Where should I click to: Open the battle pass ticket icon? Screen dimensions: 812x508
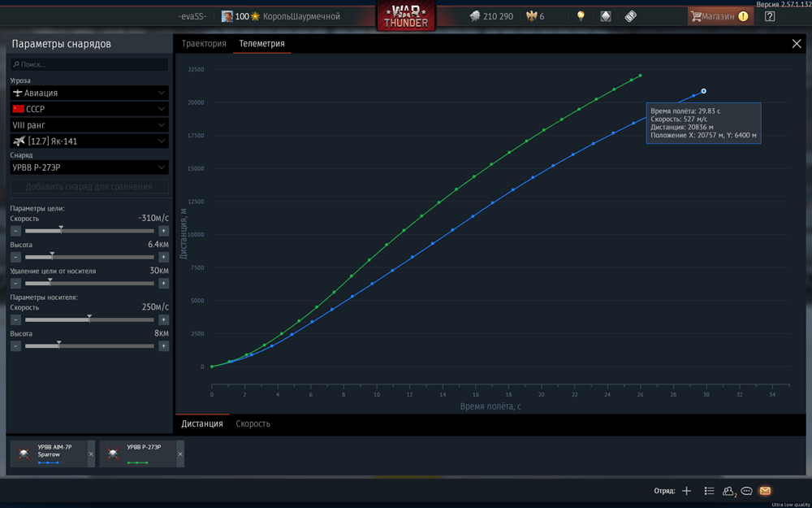point(630,16)
